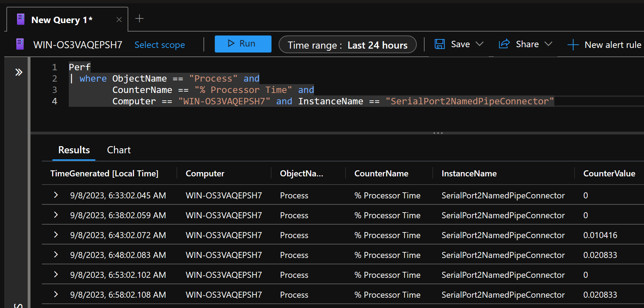The height and width of the screenshot is (308, 644).
Task: Expand the 6:33:02.045 AM result row
Action: (x=56, y=195)
